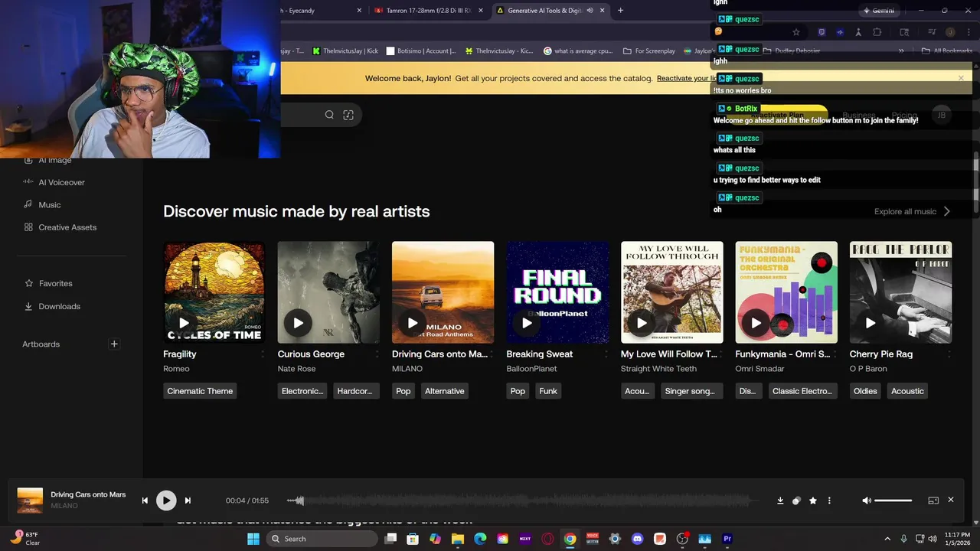Open File Explorer from taskbar
980x551 pixels.
(x=458, y=539)
